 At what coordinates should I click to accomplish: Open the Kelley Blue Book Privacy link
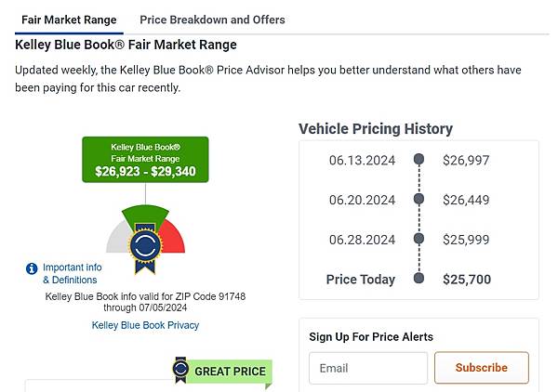coord(145,325)
